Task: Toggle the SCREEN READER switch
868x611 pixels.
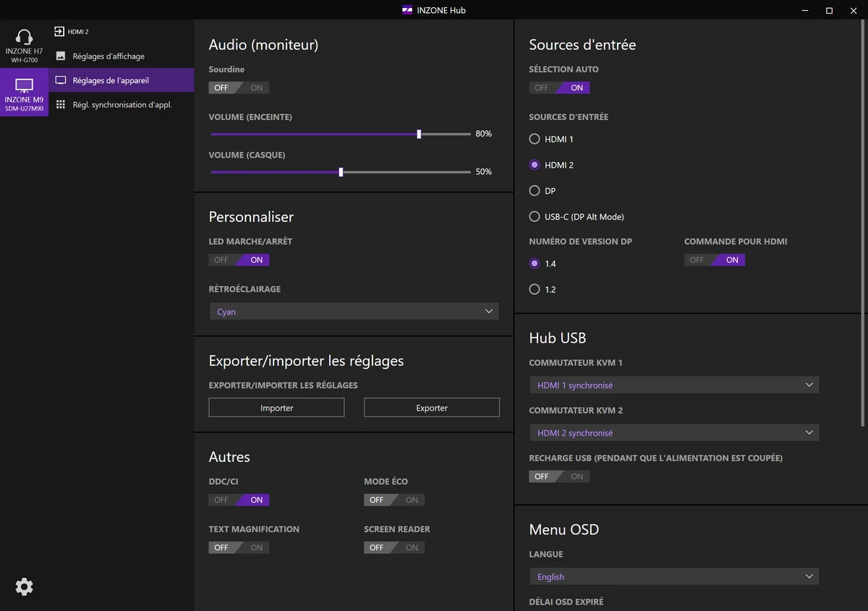Action: point(394,547)
